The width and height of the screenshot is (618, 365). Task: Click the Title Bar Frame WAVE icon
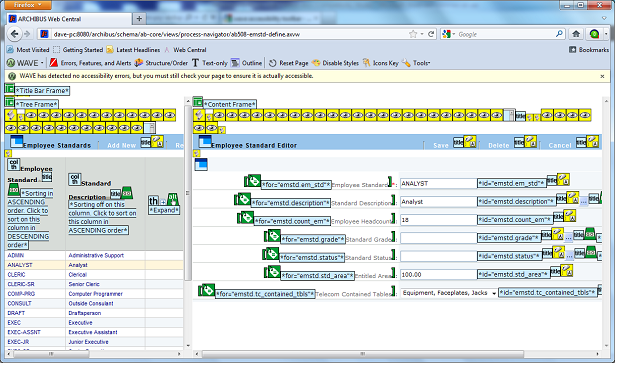(x=9, y=88)
